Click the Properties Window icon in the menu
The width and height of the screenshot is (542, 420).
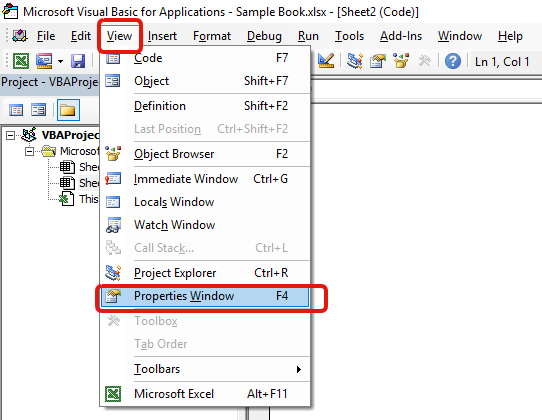click(113, 296)
